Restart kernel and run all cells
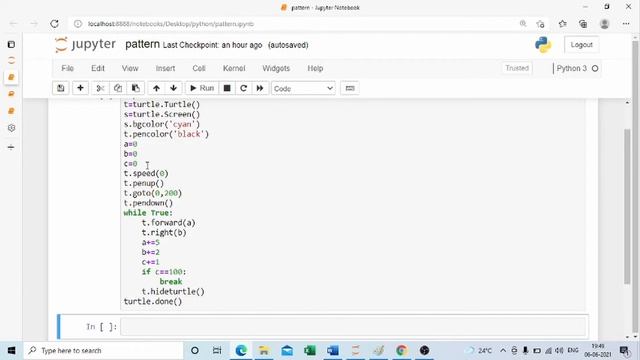 [x=260, y=88]
